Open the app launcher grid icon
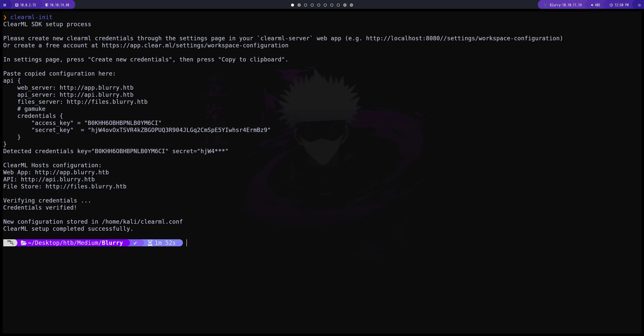The width and height of the screenshot is (644, 336). tap(5, 5)
